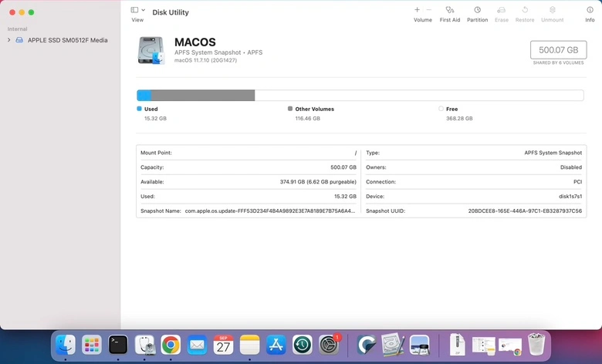Click the 116.46 GB other volumes value
Viewport: 602px width, 364px height.
pyautogui.click(x=307, y=119)
